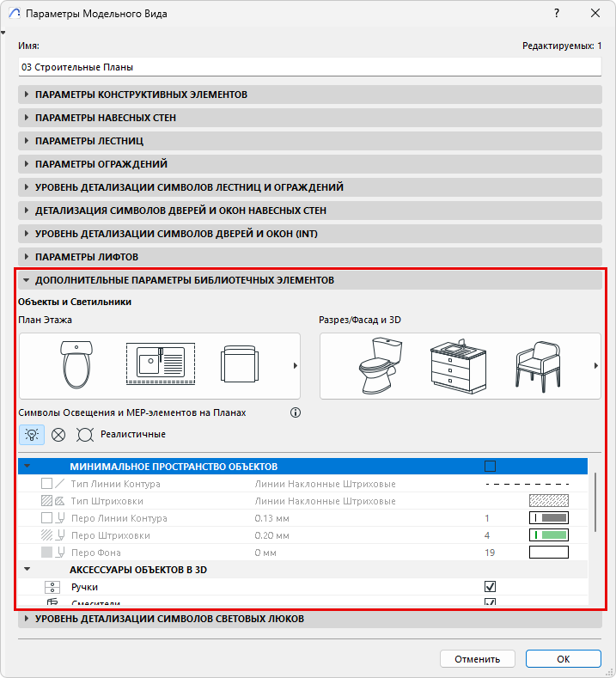
Task: Expand Детализация символов дверей и окон навесных стен
Action: pos(310,211)
